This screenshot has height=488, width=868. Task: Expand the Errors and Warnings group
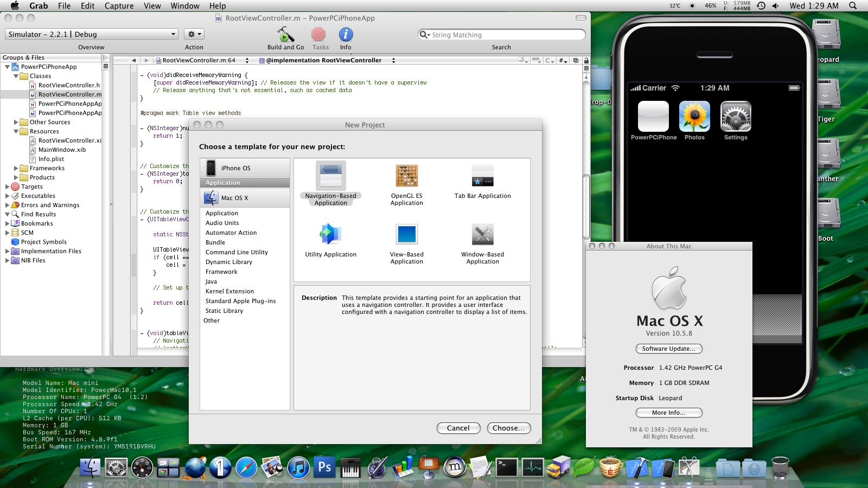pyautogui.click(x=7, y=205)
